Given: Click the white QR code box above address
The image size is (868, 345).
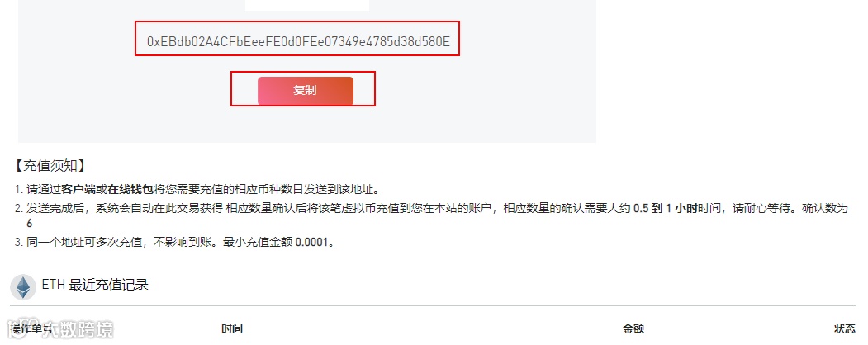Looking at the screenshot, I should tap(307, 5).
